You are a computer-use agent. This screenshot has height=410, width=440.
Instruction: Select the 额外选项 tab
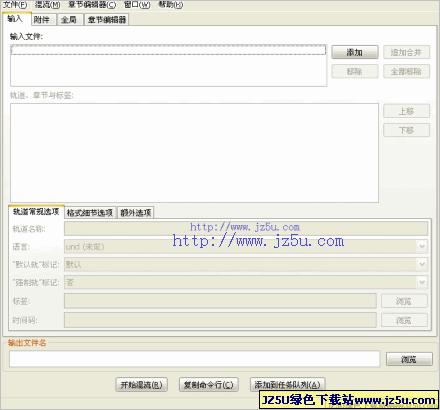136,213
